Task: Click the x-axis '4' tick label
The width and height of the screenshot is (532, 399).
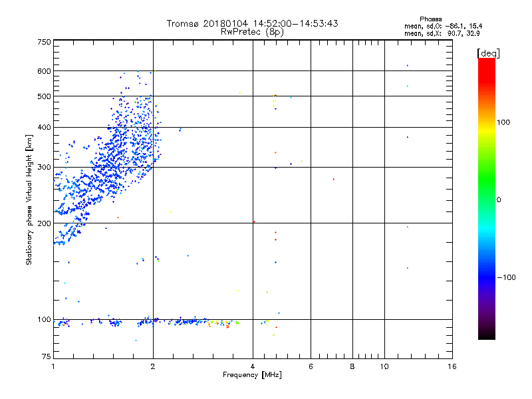Action: [x=253, y=366]
